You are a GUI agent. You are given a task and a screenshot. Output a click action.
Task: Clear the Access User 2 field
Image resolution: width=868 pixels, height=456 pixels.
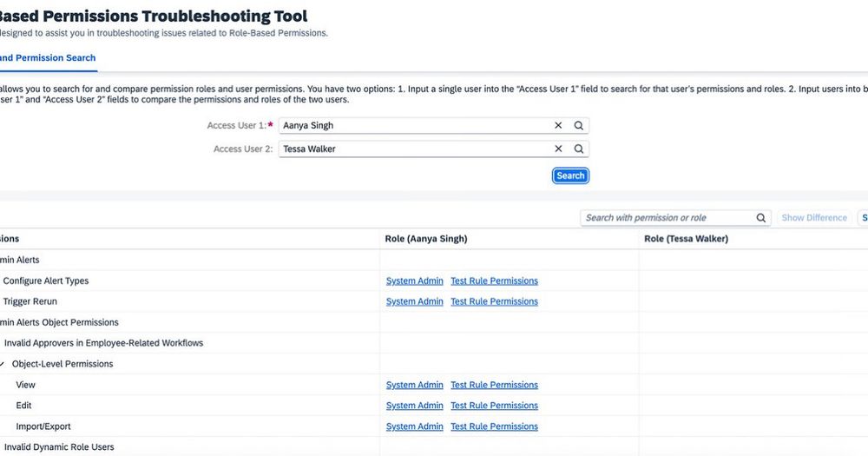558,149
